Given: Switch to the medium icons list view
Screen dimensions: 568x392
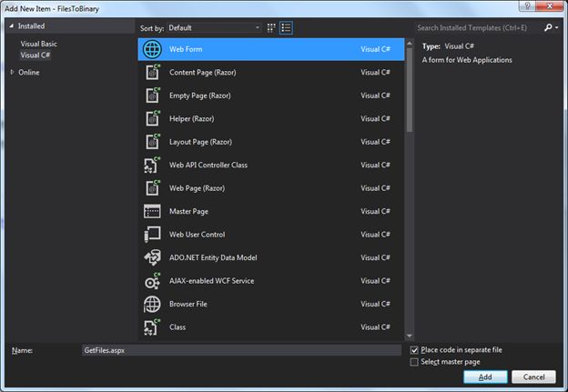Looking at the screenshot, I should (x=286, y=28).
